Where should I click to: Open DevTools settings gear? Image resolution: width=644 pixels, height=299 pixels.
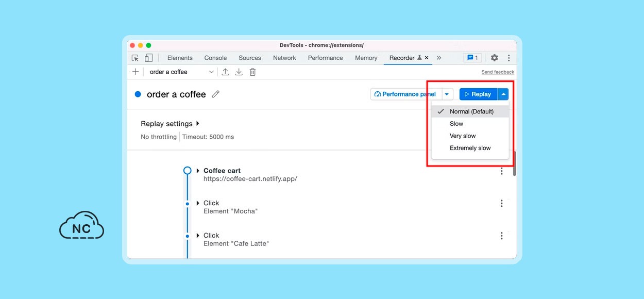point(494,58)
